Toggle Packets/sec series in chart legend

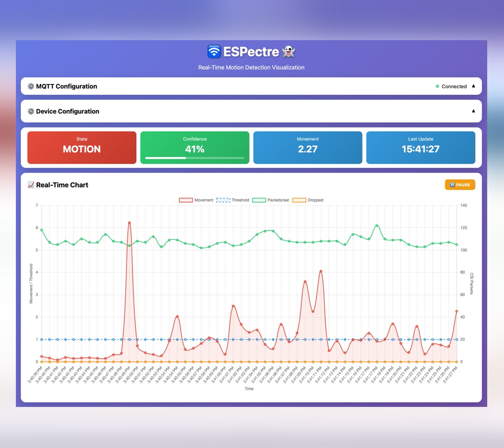pyautogui.click(x=271, y=200)
